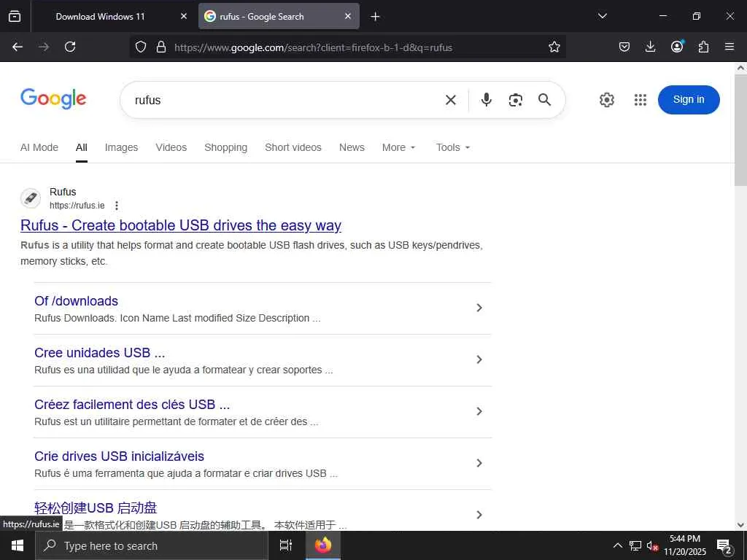Open network status tray icon
747x560 pixels.
point(635,545)
